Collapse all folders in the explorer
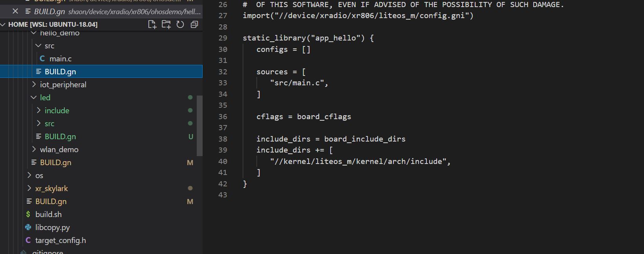Image resolution: width=644 pixels, height=254 pixels. tap(194, 24)
